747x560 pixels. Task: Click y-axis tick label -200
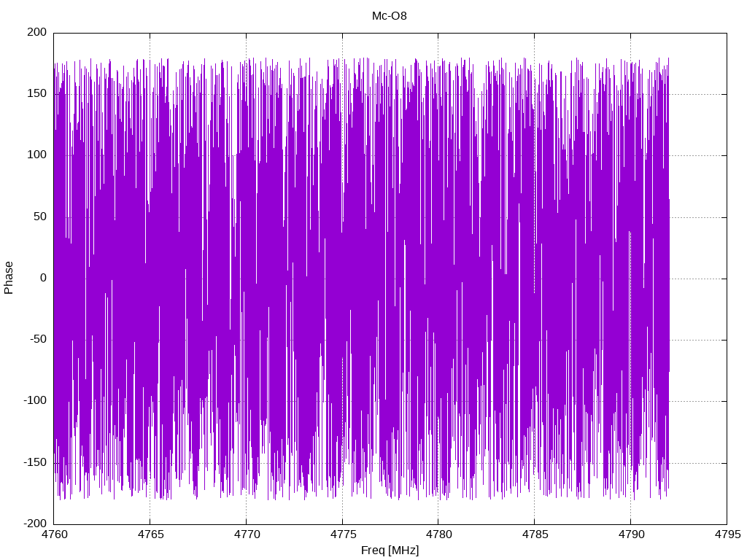pyautogui.click(x=35, y=524)
